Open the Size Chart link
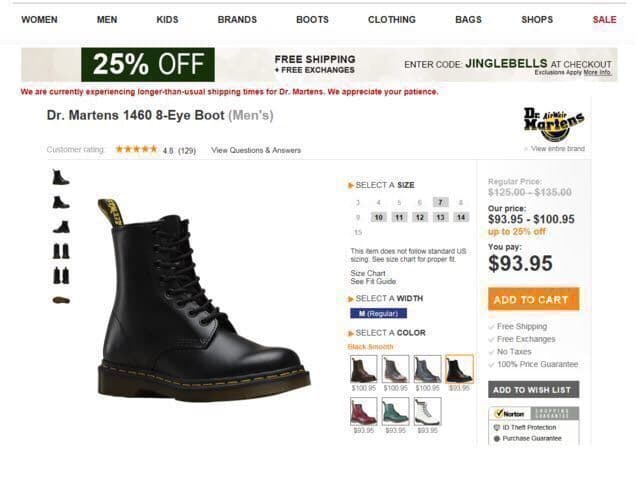 [368, 273]
